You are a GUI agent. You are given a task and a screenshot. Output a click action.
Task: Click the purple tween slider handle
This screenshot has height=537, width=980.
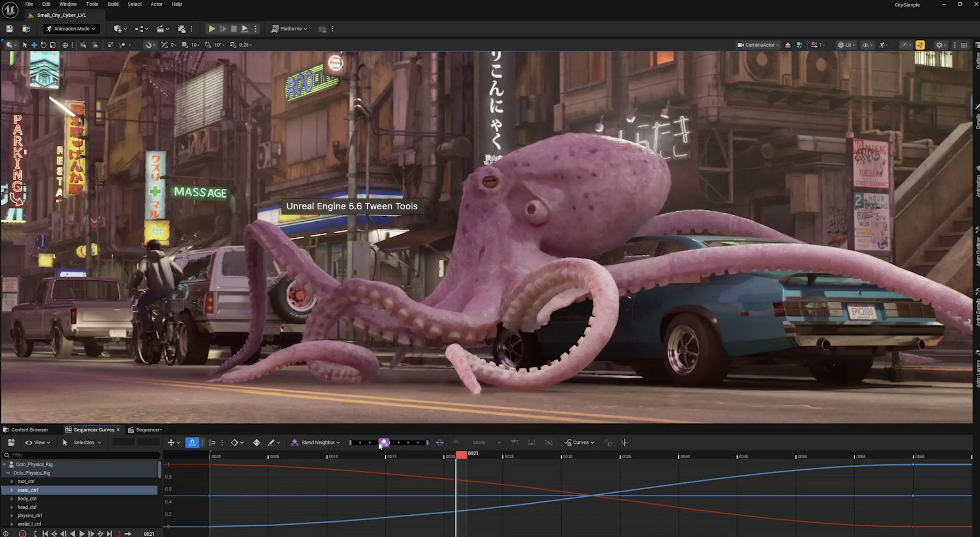coord(384,442)
